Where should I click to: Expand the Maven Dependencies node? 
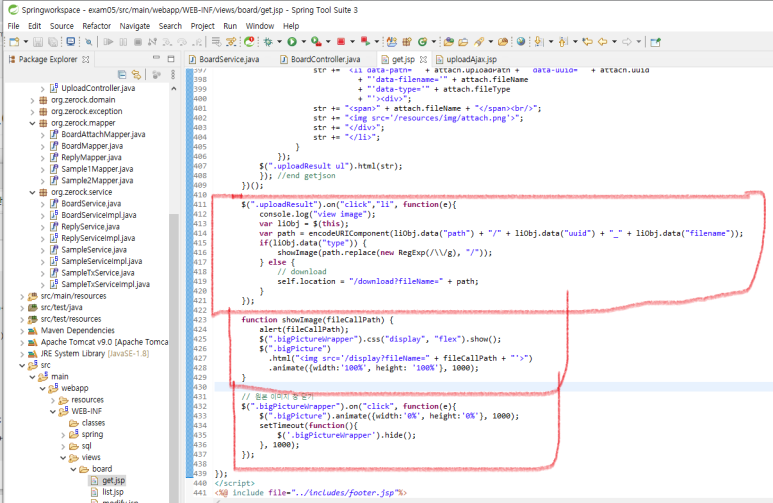pyautogui.click(x=22, y=330)
